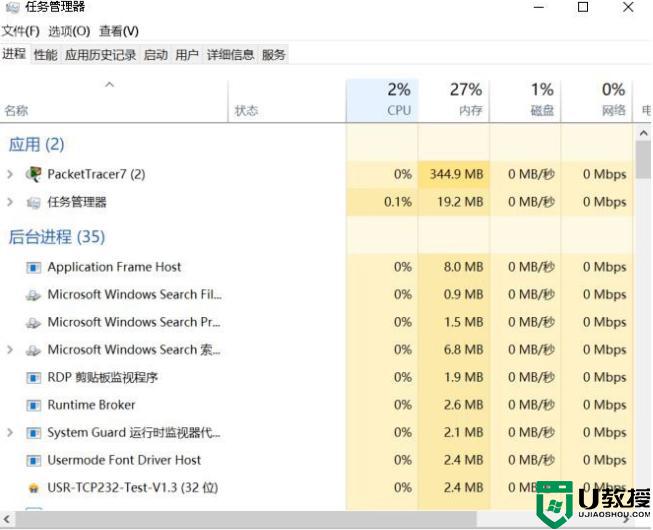Click the 2.6 MB memory cell
The image size is (653, 530).
coord(454,405)
